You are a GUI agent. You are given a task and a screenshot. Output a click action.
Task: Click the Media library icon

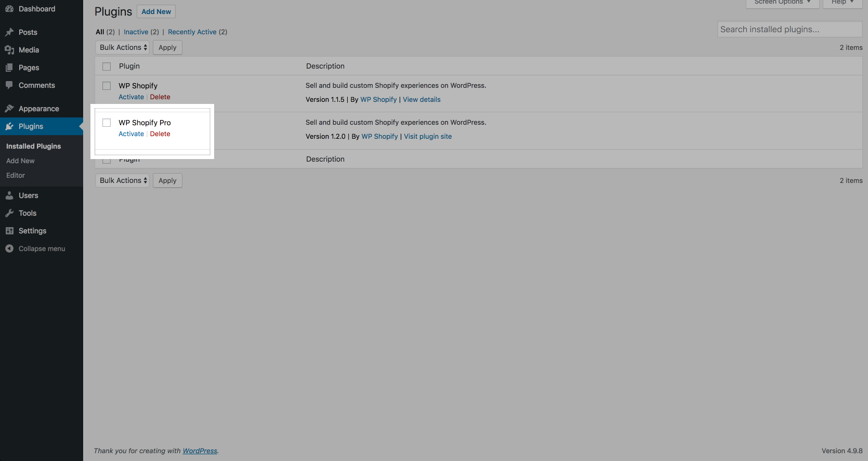pyautogui.click(x=9, y=50)
